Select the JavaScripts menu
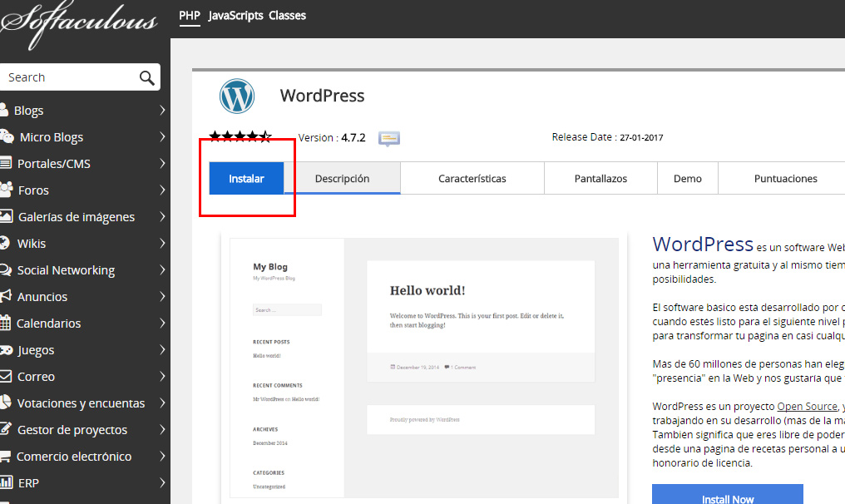845x504 pixels. tap(235, 16)
